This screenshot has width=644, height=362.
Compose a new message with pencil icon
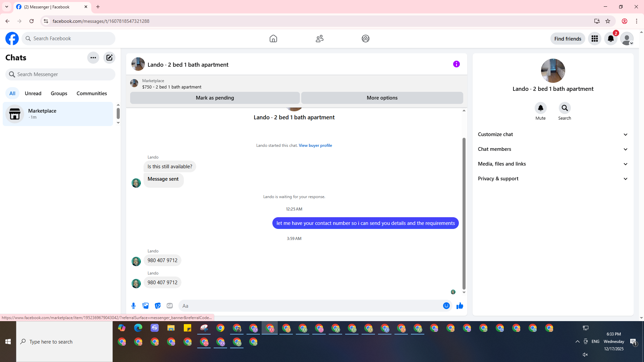[109, 58]
